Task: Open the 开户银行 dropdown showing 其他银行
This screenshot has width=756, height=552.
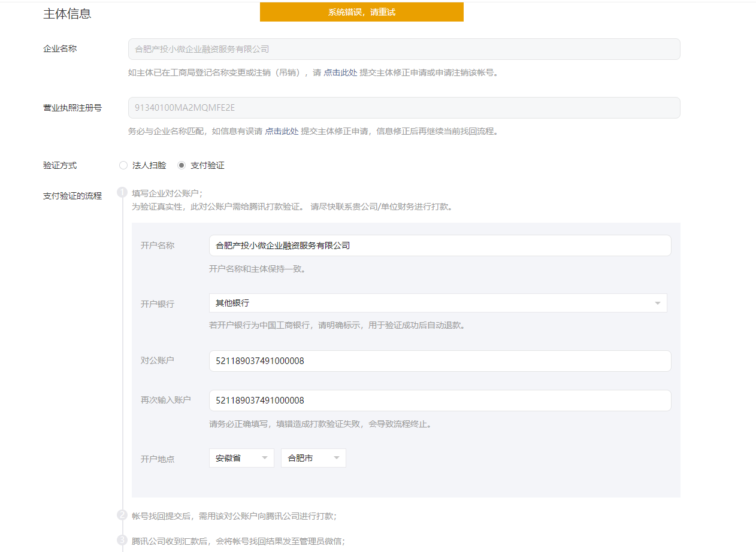Action: point(438,303)
